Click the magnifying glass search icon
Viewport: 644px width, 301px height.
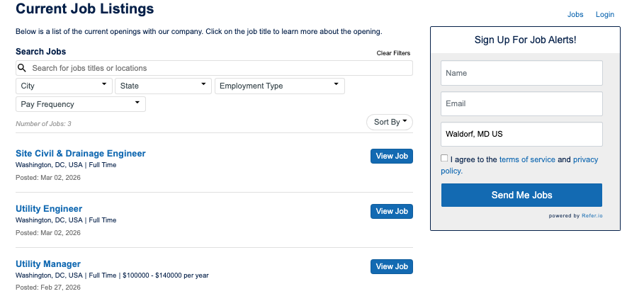23,68
